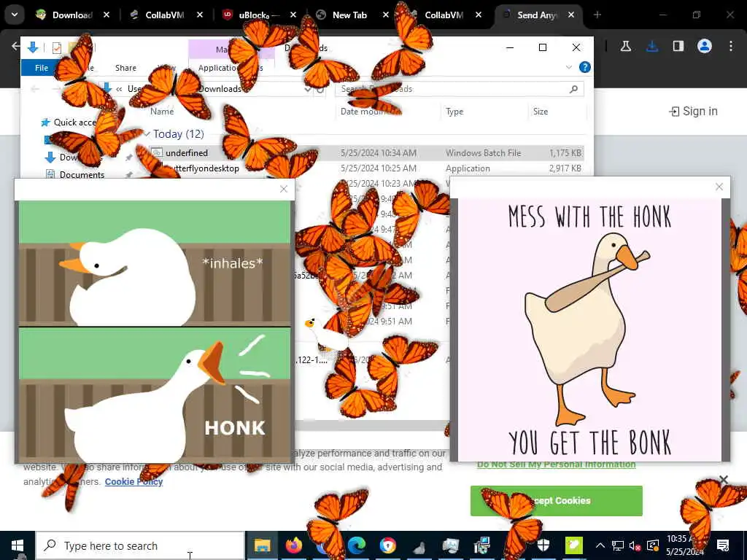
Task: Open the network connection tray icon
Action: coord(617,545)
